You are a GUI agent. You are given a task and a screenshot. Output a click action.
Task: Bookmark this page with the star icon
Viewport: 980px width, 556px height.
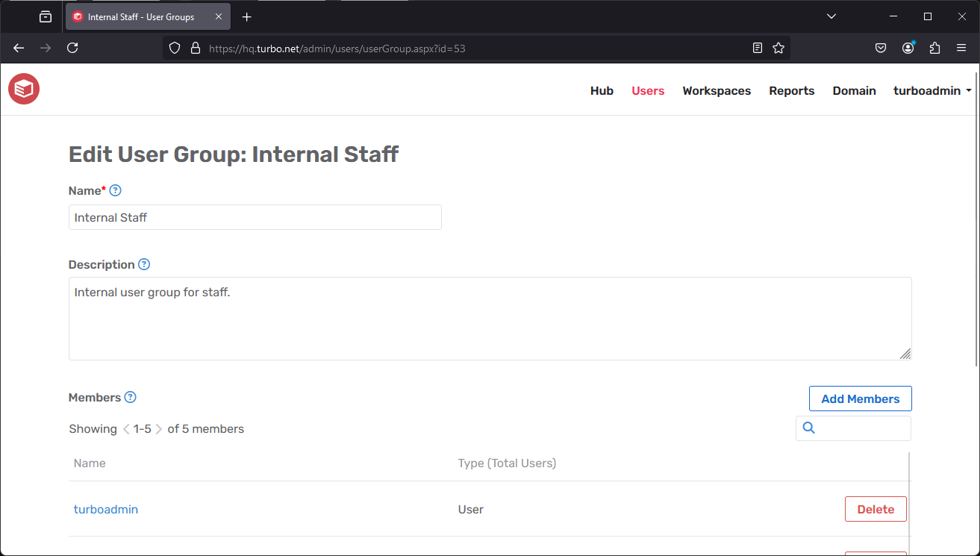click(778, 47)
